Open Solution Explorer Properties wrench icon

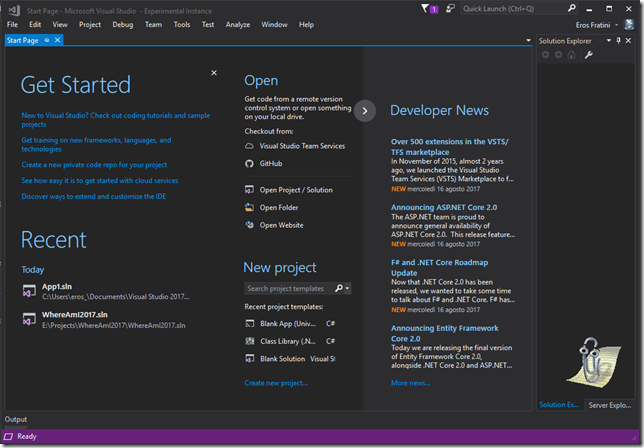(x=589, y=55)
